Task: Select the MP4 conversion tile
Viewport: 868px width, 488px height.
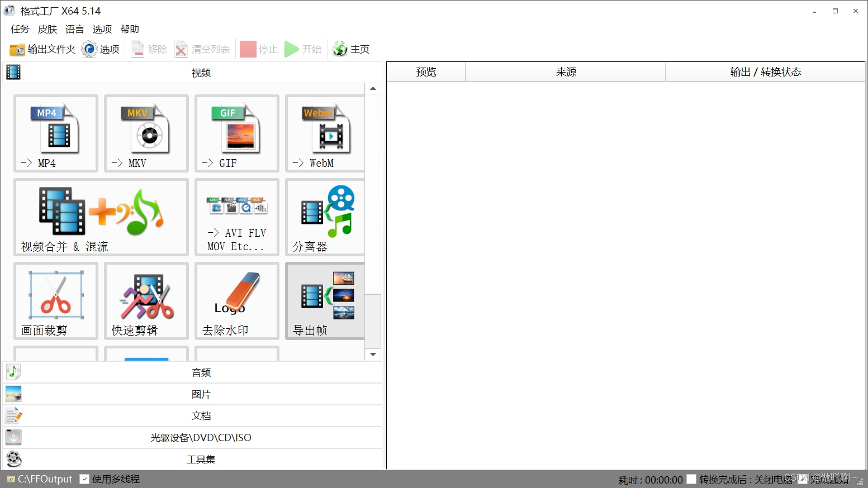Action: coord(56,133)
